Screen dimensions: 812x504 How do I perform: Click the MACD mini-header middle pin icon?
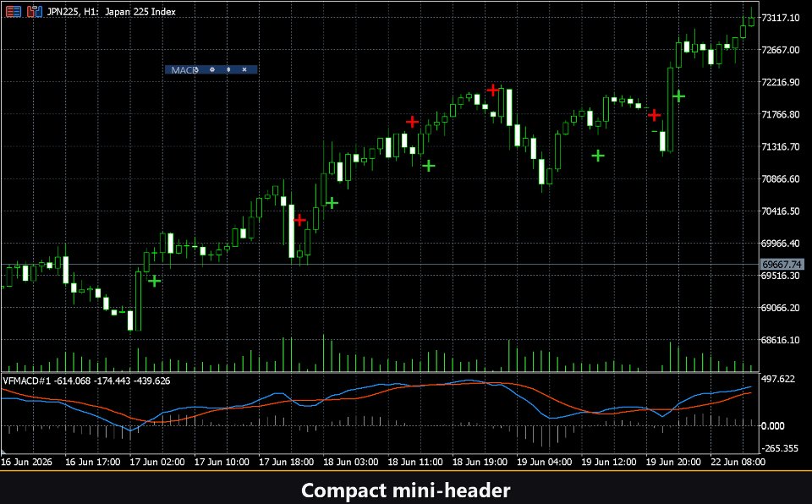228,69
